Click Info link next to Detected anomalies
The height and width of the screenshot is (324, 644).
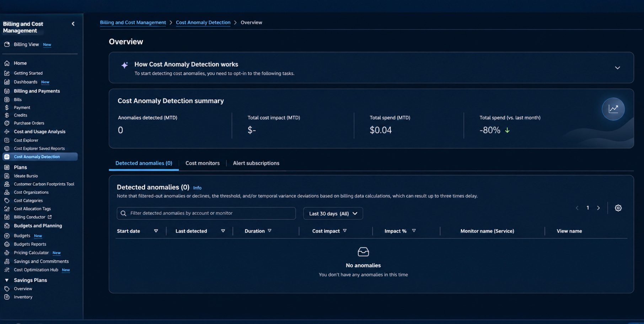tap(197, 188)
